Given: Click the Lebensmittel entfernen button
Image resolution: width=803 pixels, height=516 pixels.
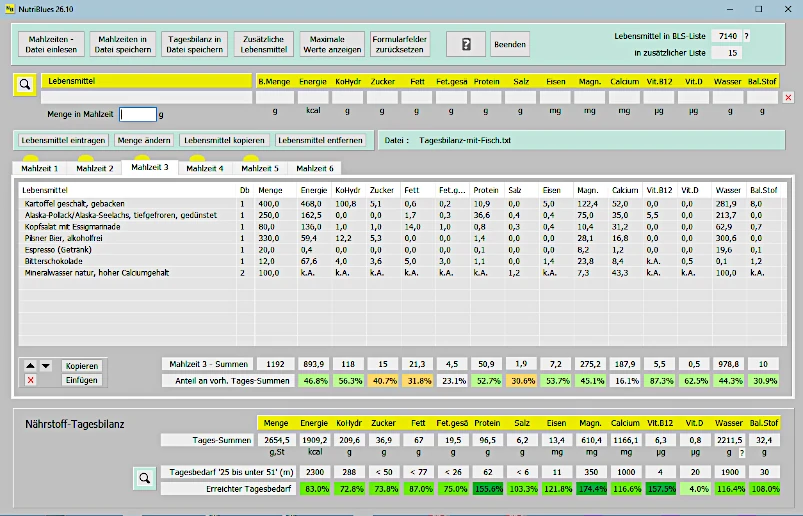Looking at the screenshot, I should [320, 140].
